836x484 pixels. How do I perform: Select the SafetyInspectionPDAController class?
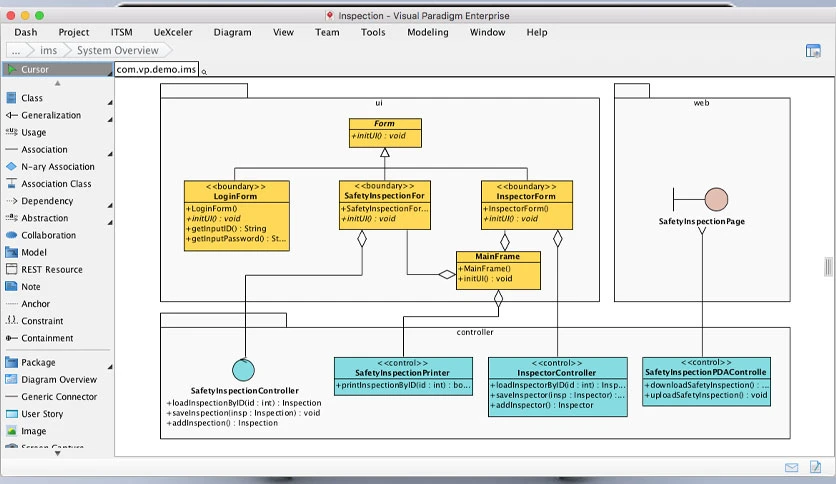pyautogui.click(x=706, y=382)
